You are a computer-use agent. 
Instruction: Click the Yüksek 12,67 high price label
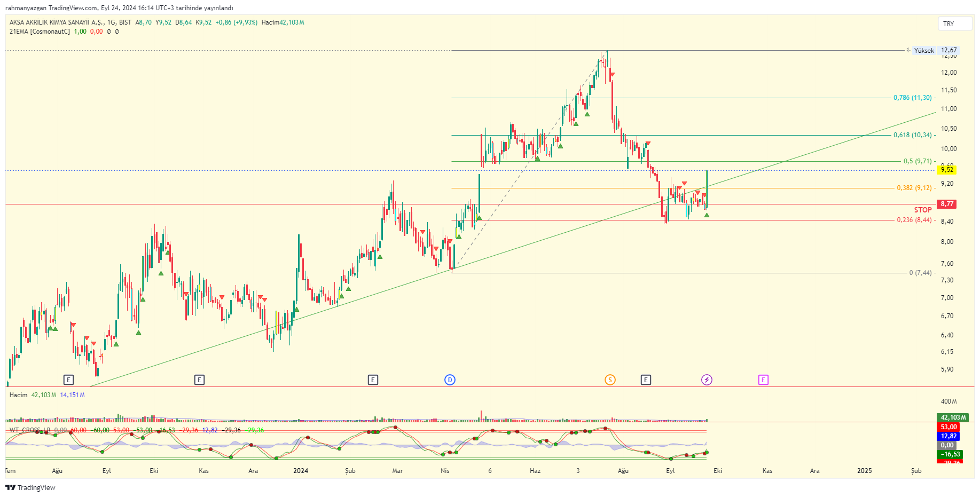point(935,51)
